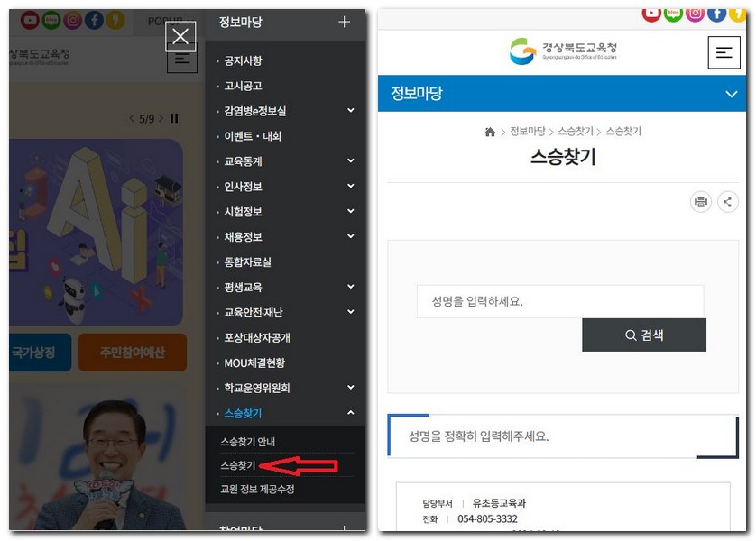Open the Instagram icon in the header
Viewport: 756px width, 541px height.
click(x=693, y=14)
